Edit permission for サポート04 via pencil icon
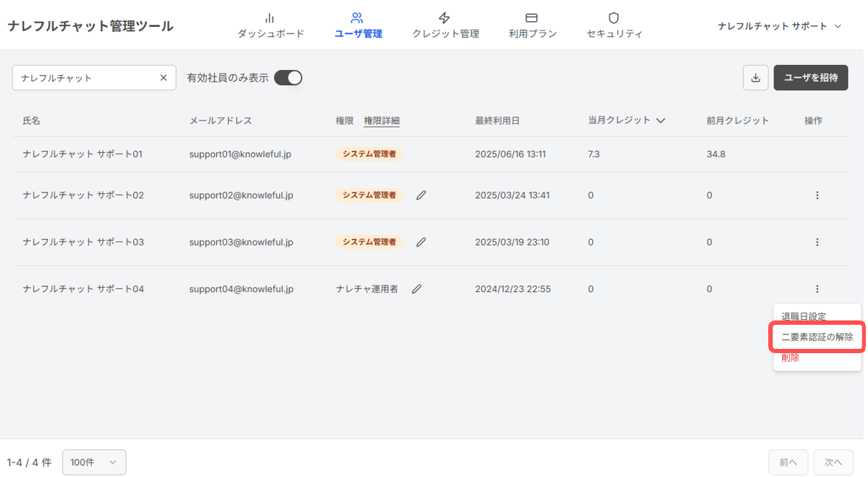The height and width of the screenshot is (477, 868). click(x=417, y=288)
